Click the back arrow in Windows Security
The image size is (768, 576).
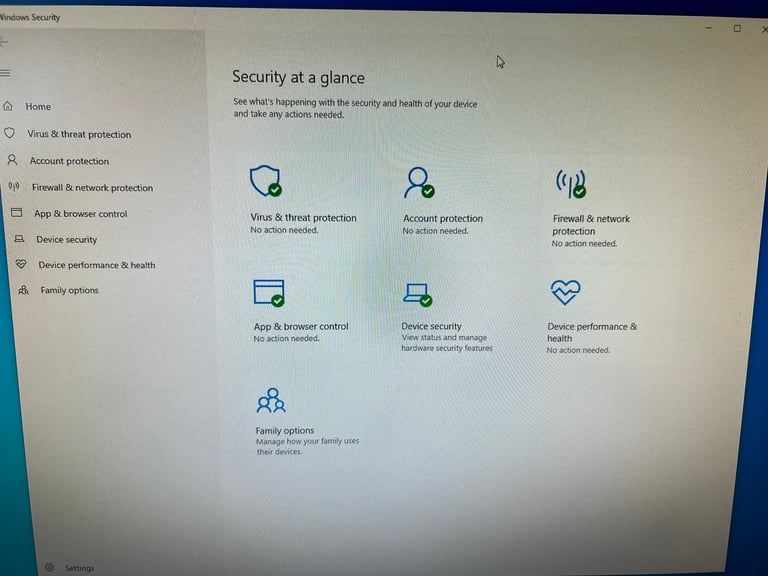point(4,43)
